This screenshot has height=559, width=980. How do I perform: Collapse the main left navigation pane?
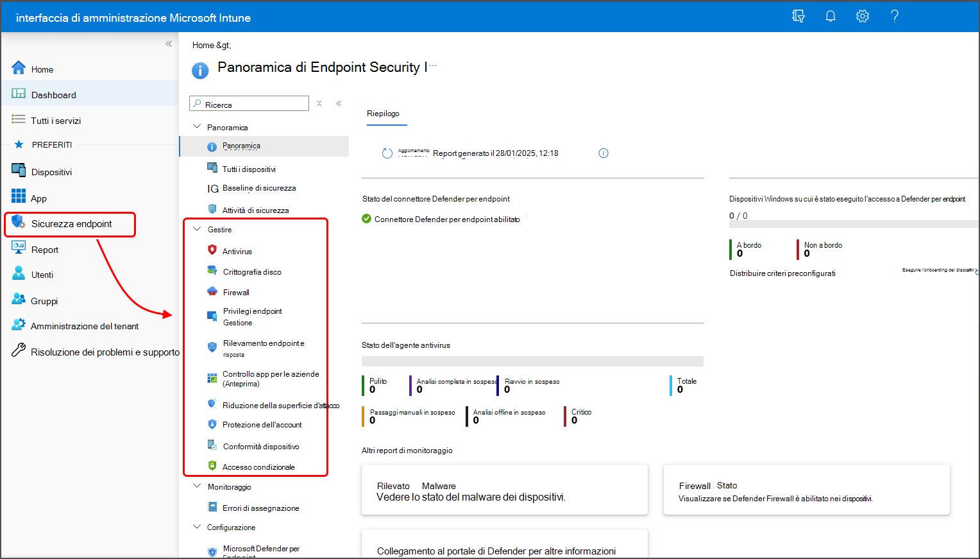[x=169, y=44]
